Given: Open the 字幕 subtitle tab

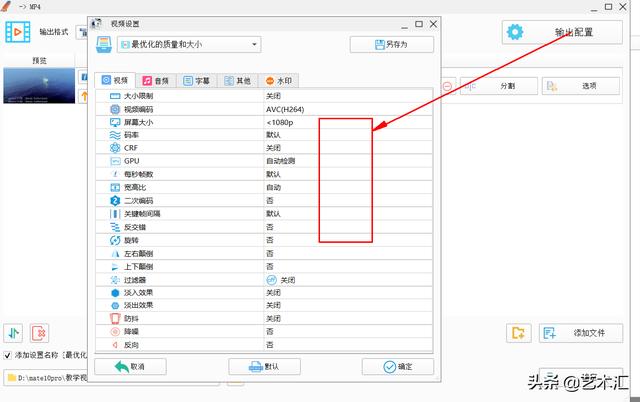Looking at the screenshot, I should coord(196,81).
